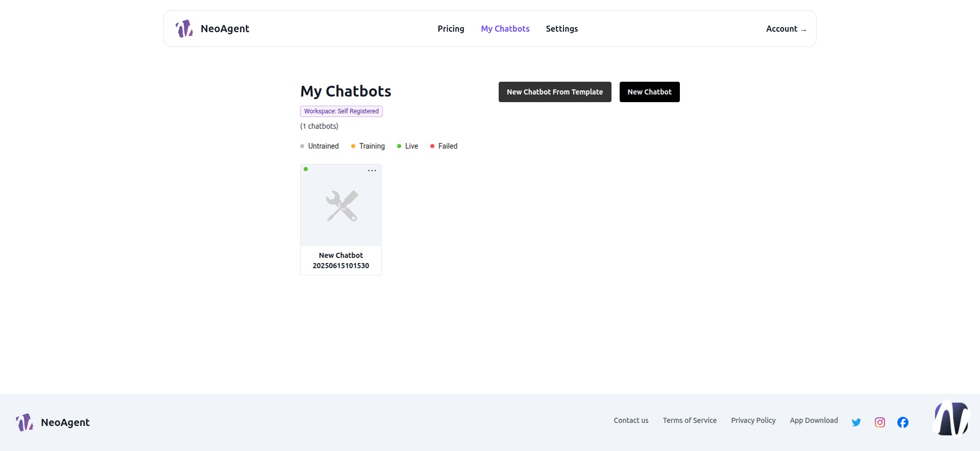Screen dimensions: 980x451
Task: Click the Failed status legend label
Action: pos(448,146)
